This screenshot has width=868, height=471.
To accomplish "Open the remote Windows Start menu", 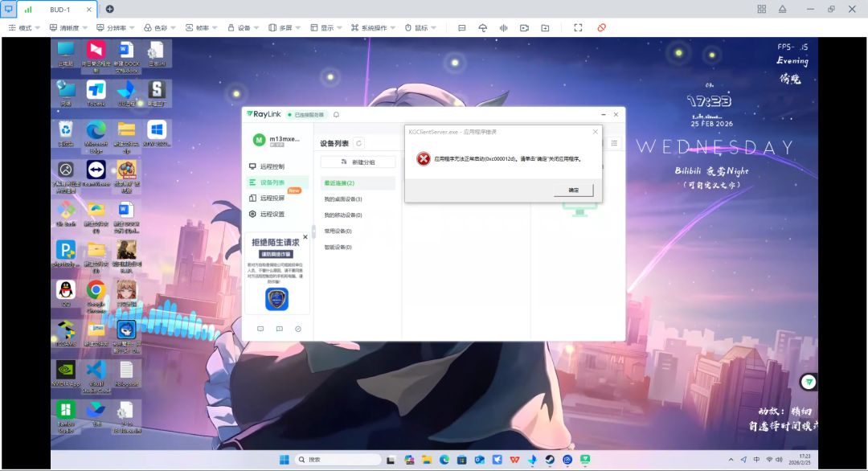I will pyautogui.click(x=284, y=460).
